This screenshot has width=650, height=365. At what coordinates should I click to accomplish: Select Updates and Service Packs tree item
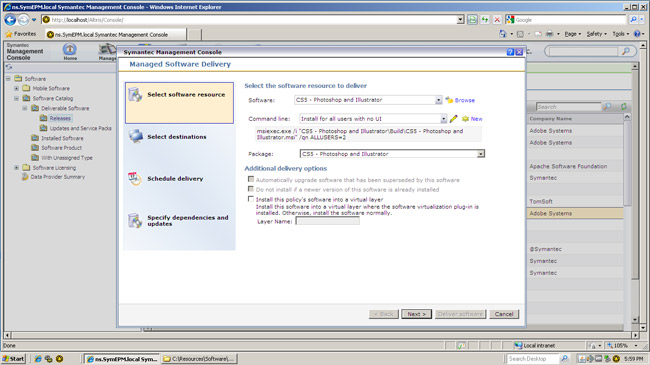[x=80, y=128]
